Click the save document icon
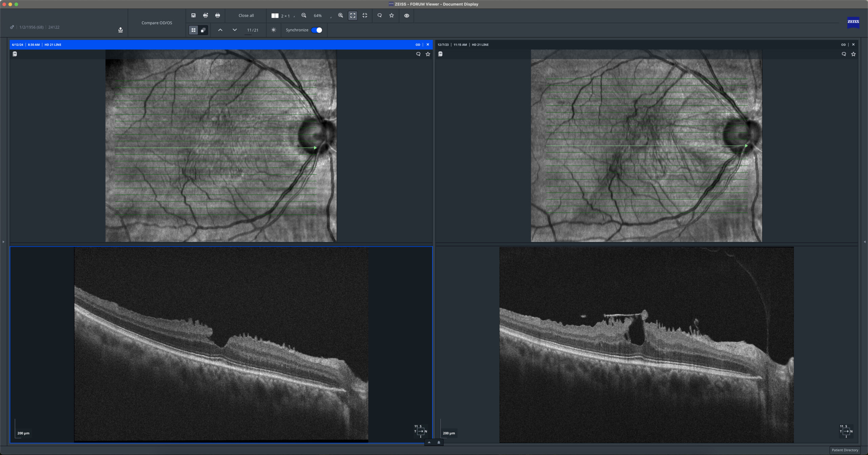This screenshot has height=455, width=868. tap(193, 15)
